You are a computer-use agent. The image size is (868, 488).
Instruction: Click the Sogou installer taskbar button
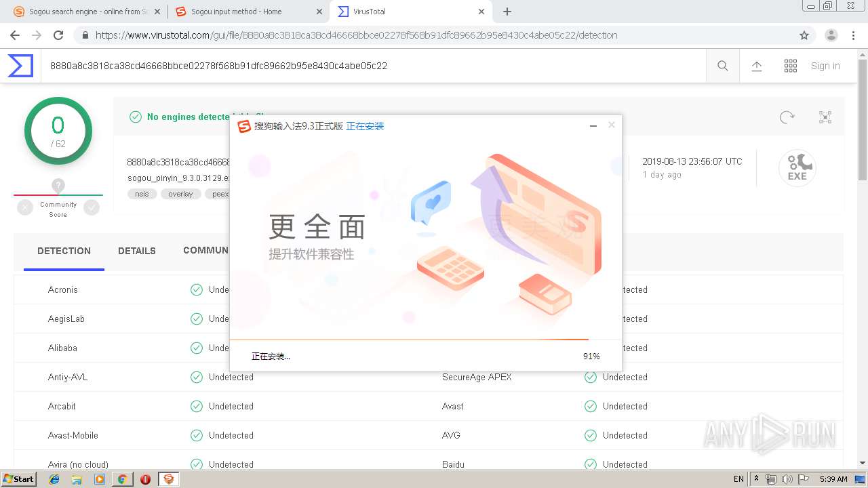[x=168, y=479]
